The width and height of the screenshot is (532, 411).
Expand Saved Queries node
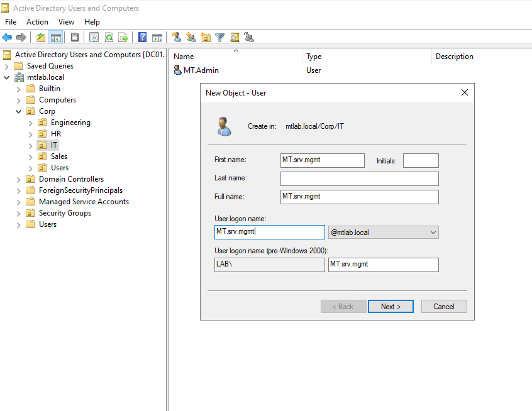[6, 66]
